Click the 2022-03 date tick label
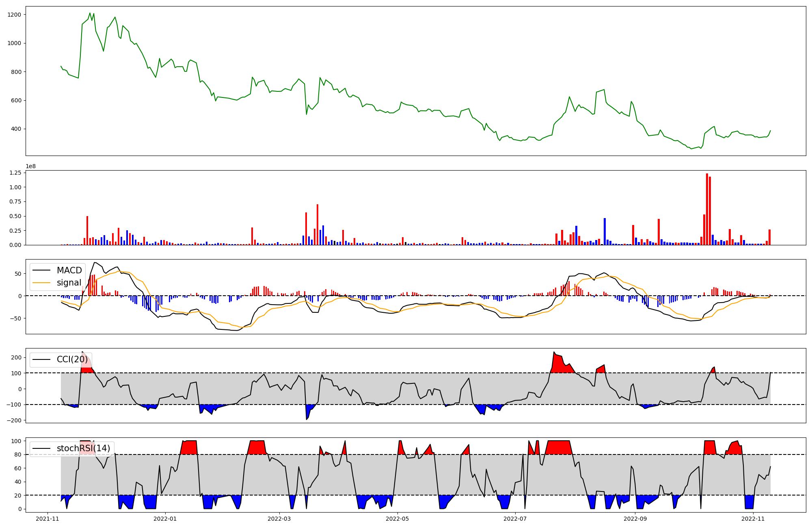Viewport: 812px width, 528px height. (279, 519)
